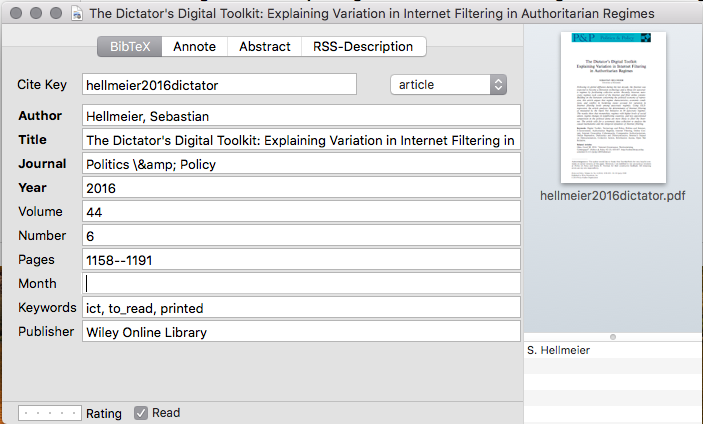703x424 pixels.
Task: Toggle the Read checkbox
Action: (x=141, y=412)
